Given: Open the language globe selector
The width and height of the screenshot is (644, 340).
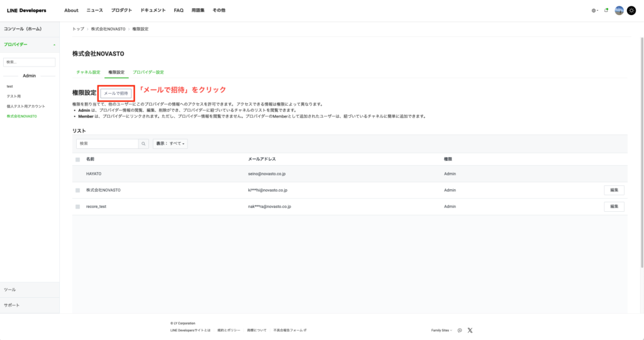Looking at the screenshot, I should point(594,11).
